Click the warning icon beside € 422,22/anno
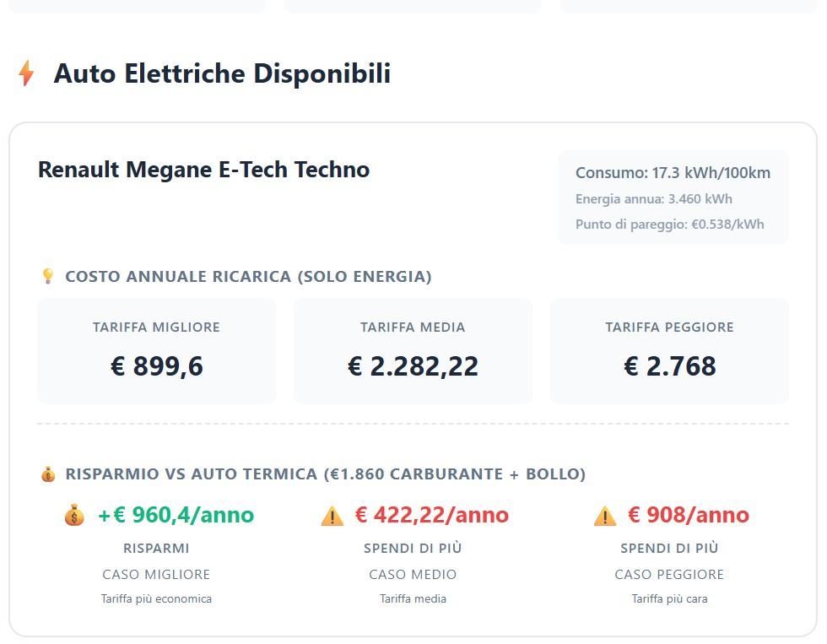This screenshot has width=827, height=644. point(332,516)
